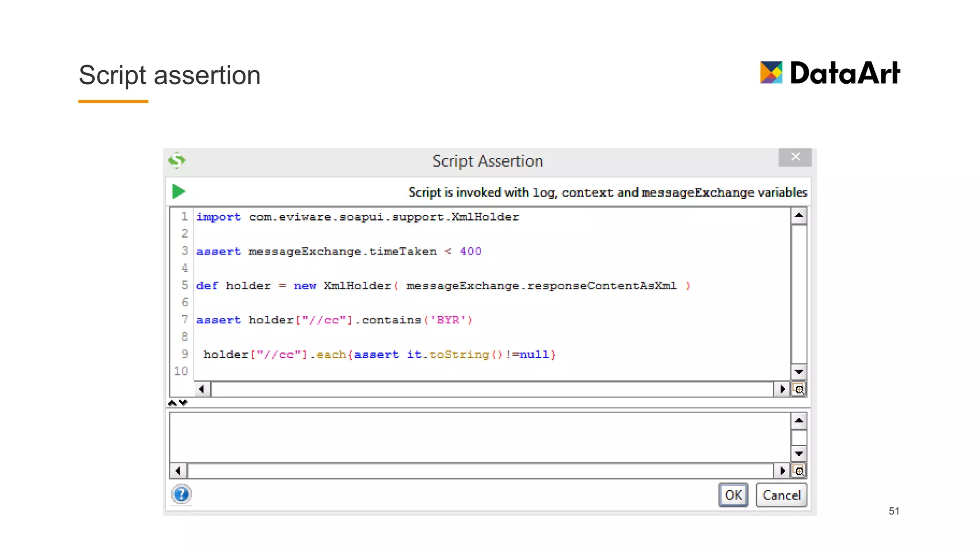
Task: Click the SoapUI logo in the title bar
Action: tap(177, 160)
